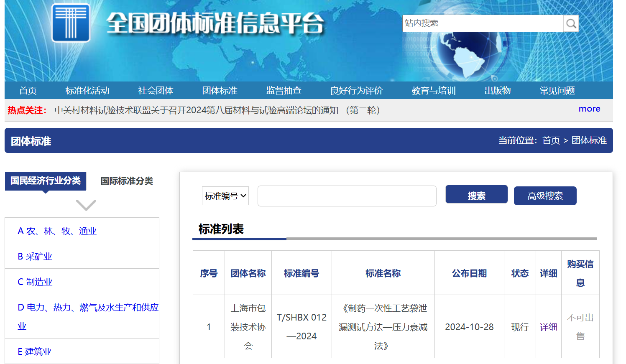Open 良好行为评价 menu item

357,90
